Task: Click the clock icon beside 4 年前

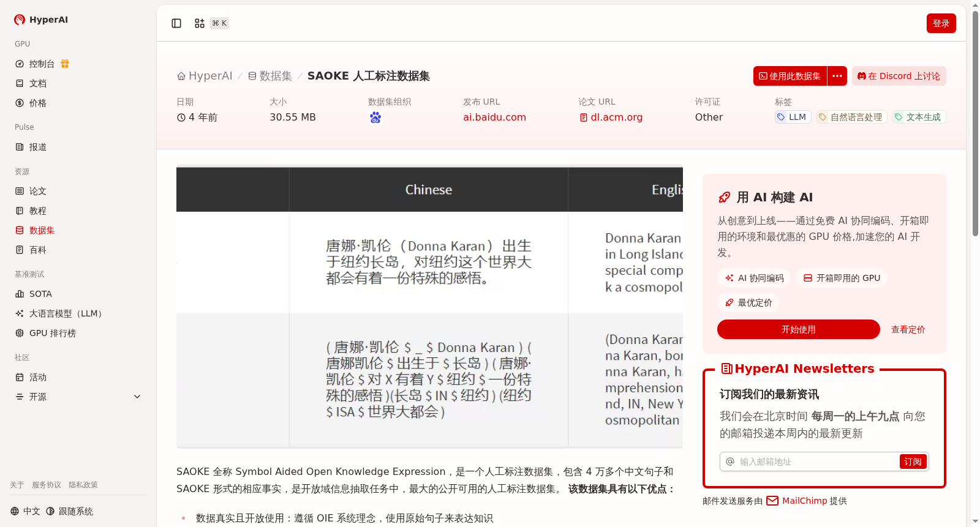Action: pyautogui.click(x=181, y=118)
